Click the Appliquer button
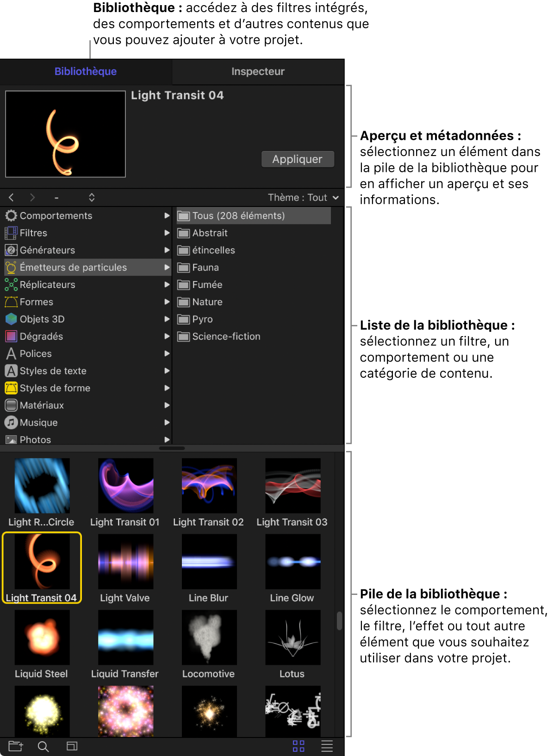The image size is (554, 756). [x=298, y=159]
